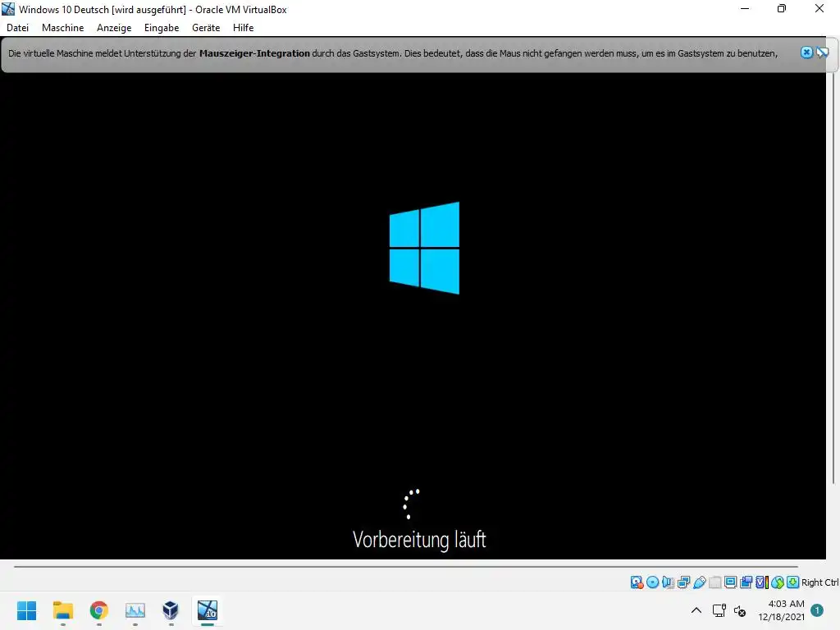Click the keyboard capture green arrow icon
This screenshot has height=630, width=840.
point(793,582)
